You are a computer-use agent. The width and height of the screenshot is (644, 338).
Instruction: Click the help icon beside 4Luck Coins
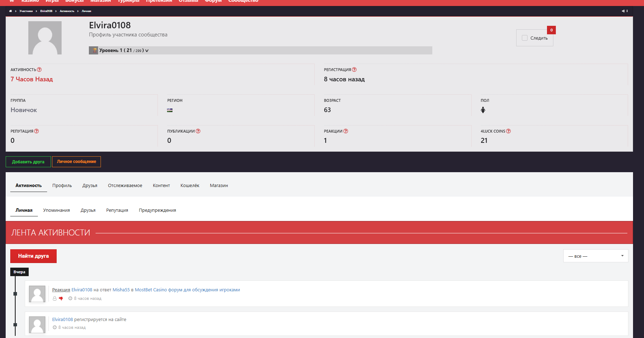pos(508,131)
